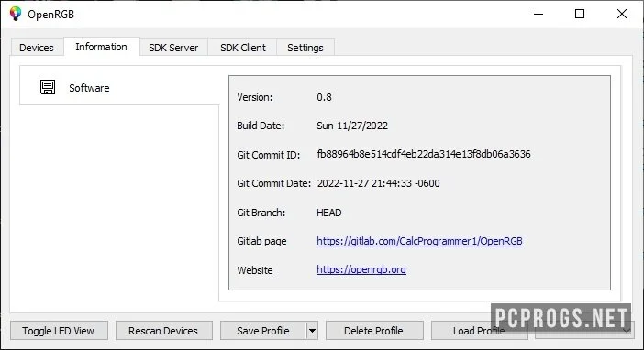
Task: Go to the Settings tab
Action: [305, 48]
